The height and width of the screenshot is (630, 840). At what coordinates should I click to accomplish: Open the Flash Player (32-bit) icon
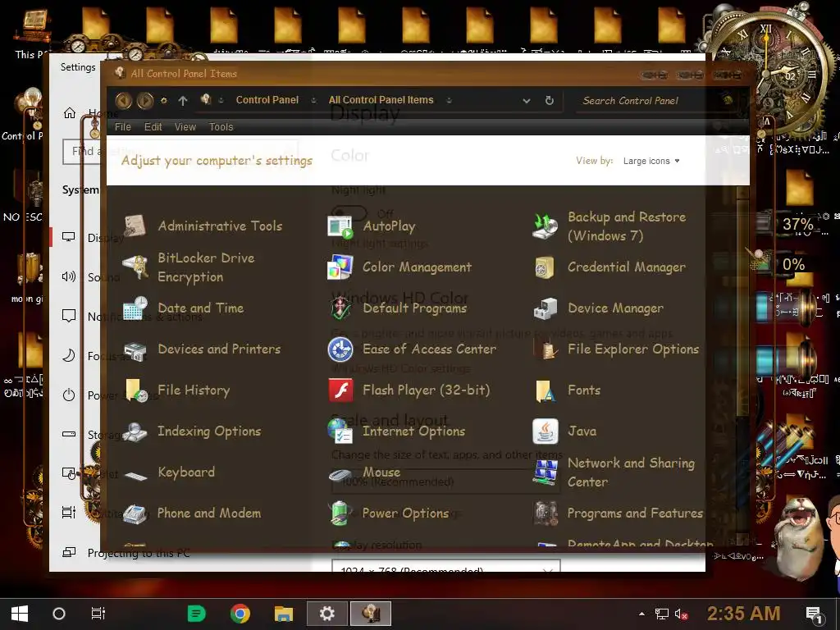coord(340,390)
